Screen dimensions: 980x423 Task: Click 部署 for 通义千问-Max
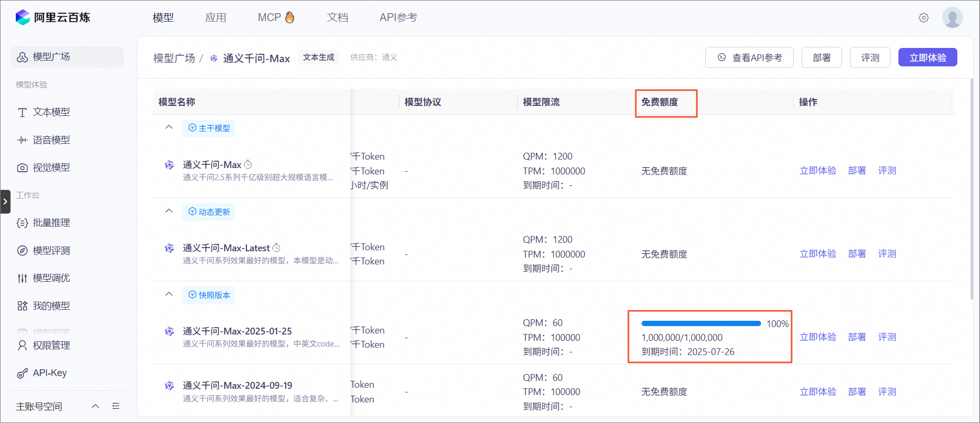pos(857,171)
